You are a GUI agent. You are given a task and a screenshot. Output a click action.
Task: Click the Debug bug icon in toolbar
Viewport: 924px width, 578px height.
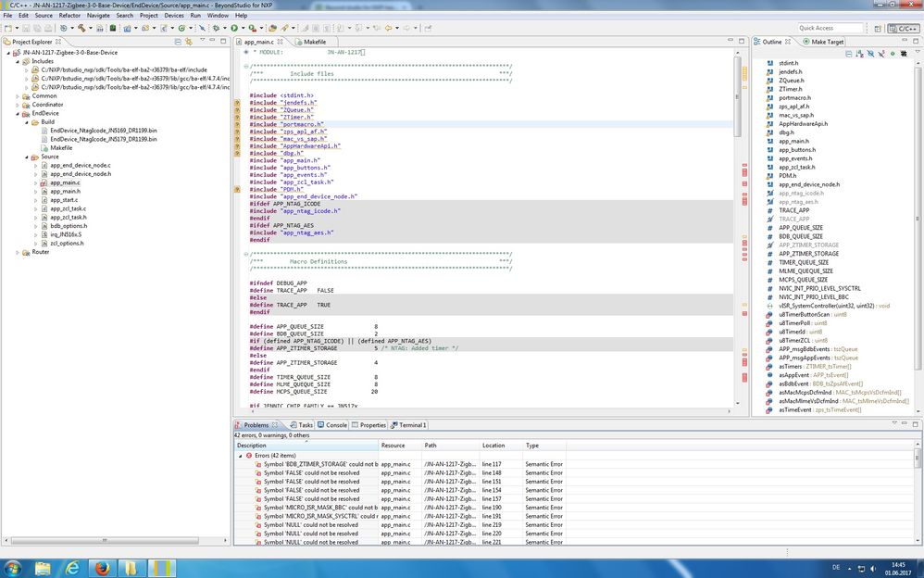click(x=216, y=29)
